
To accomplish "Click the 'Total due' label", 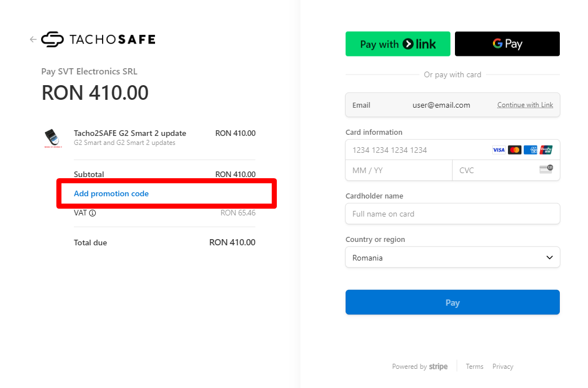I will (90, 242).
